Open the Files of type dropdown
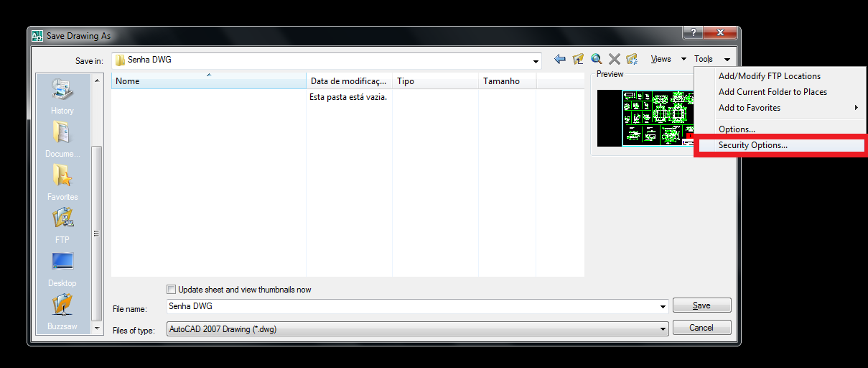 pos(663,329)
